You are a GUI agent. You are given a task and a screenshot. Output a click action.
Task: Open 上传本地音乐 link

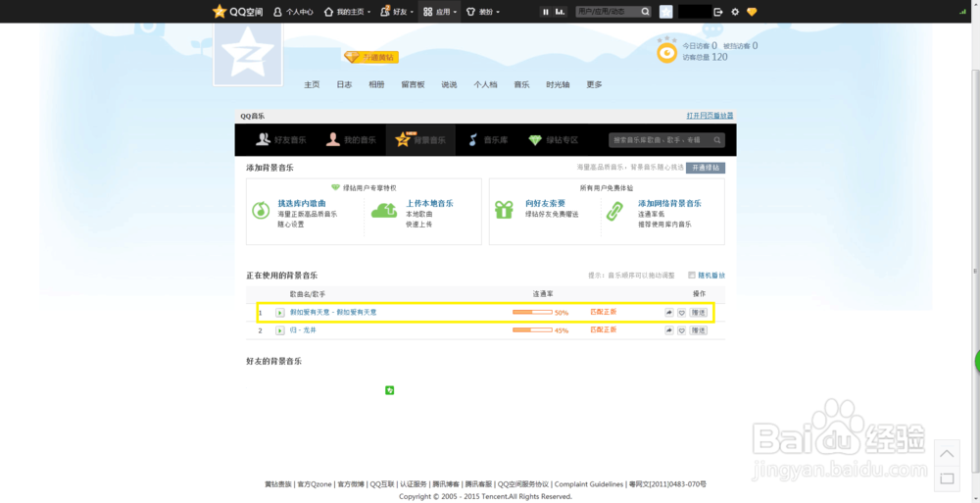[x=429, y=203]
